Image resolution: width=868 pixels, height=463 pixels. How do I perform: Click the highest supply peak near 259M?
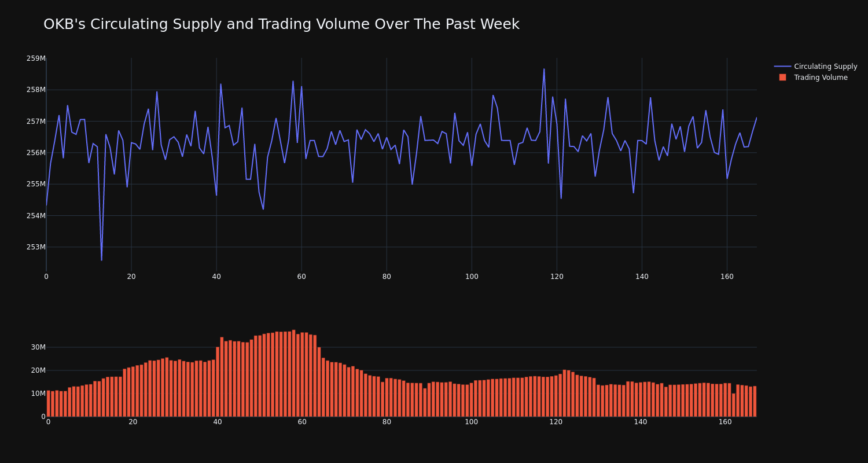(x=544, y=69)
